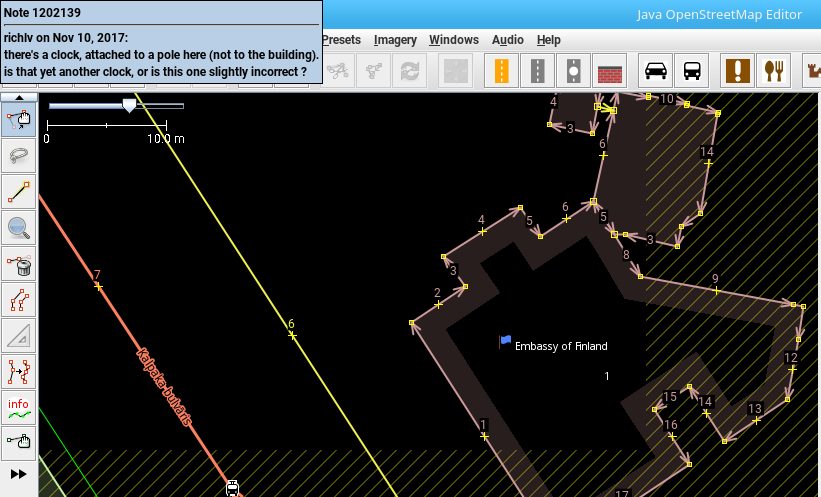The height and width of the screenshot is (497, 821).
Task: Click the map zoom slider handle
Action: pyautogui.click(x=128, y=105)
